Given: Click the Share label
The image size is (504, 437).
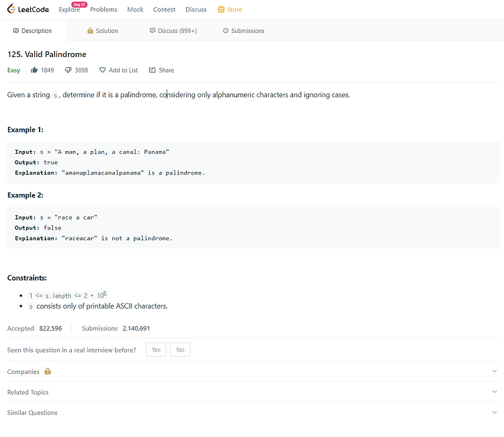Looking at the screenshot, I should click(x=166, y=70).
